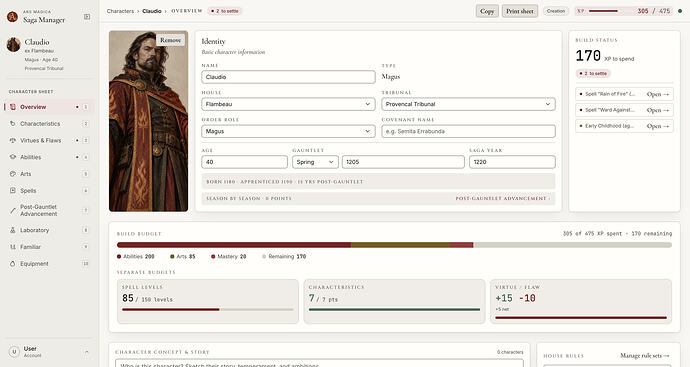Image resolution: width=690 pixels, height=367 pixels.
Task: Click the Print sheet button
Action: (520, 11)
